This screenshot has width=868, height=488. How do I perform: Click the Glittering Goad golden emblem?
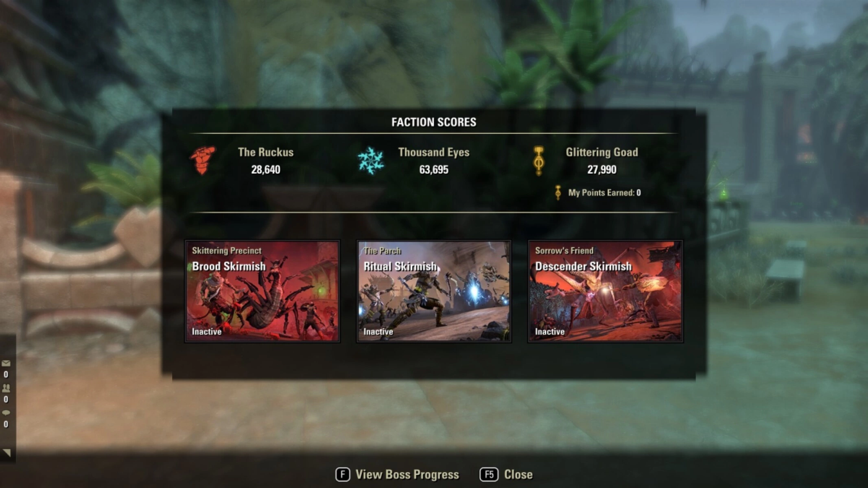tap(539, 161)
